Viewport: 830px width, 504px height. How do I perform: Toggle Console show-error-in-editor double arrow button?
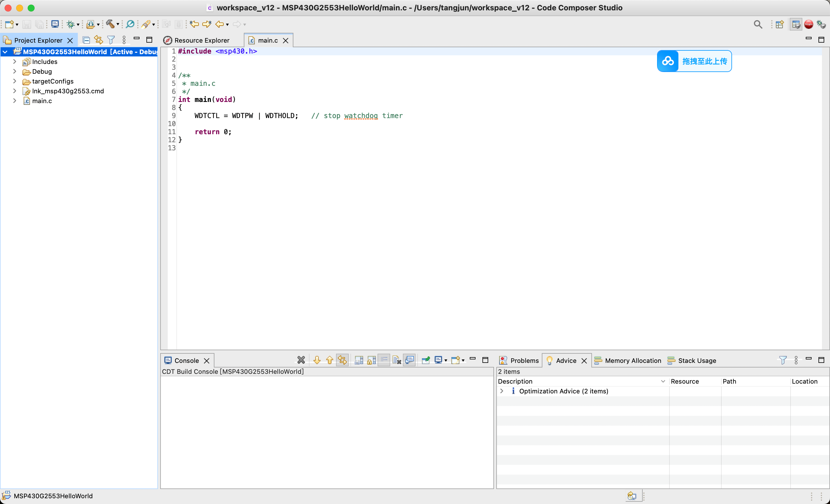point(342,360)
